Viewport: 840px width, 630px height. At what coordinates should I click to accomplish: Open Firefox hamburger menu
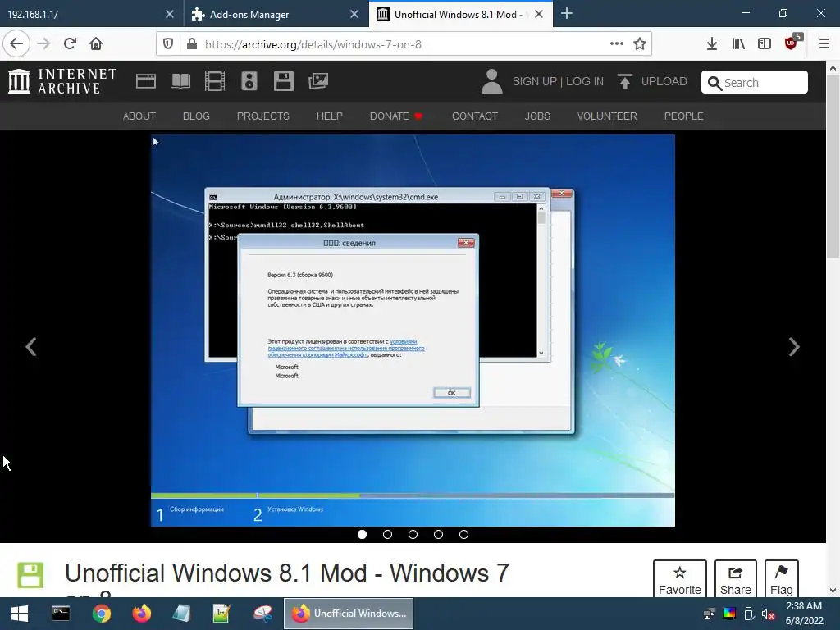click(824, 44)
